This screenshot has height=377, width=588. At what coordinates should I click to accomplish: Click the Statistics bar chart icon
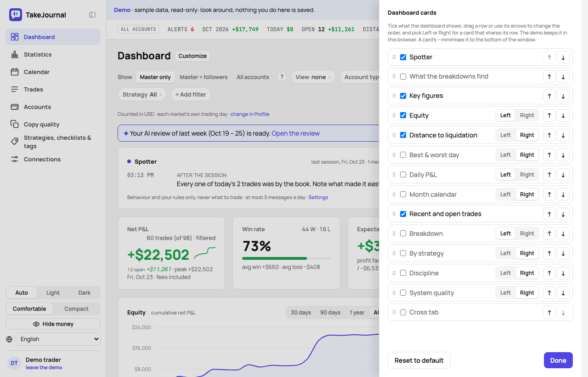(15, 54)
